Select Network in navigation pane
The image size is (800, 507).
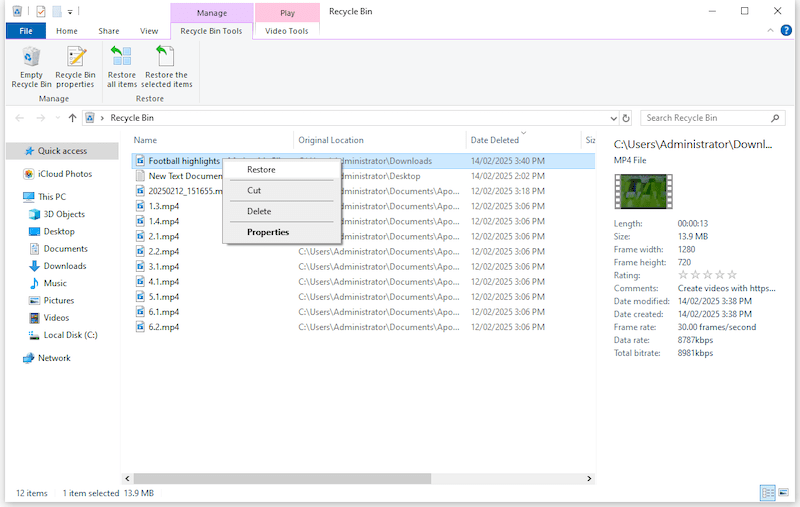point(54,358)
